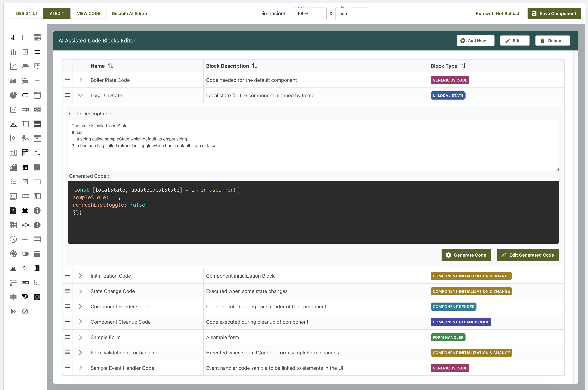The image size is (588, 390).
Task: Click Run with Hot Reload
Action: tap(497, 13)
